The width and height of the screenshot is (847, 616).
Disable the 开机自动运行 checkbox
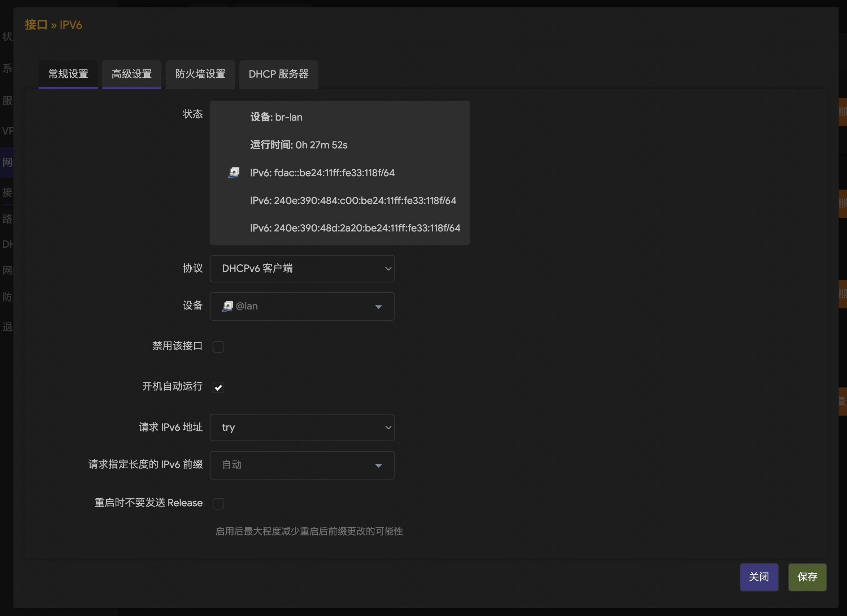point(218,387)
